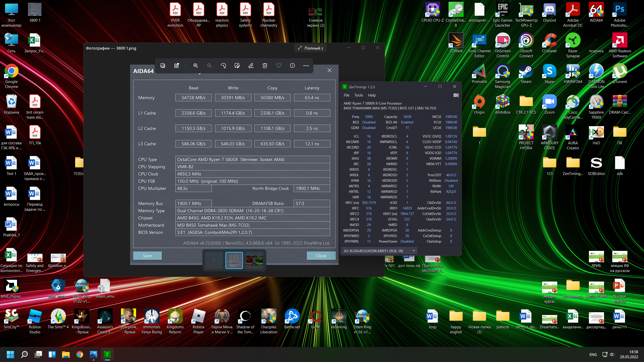644x362 pixels.
Task: Delete photo with trash icon
Action: [265, 66]
